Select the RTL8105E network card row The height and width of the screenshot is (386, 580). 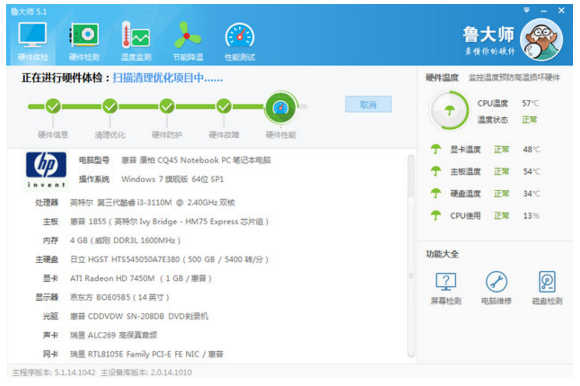point(133,354)
